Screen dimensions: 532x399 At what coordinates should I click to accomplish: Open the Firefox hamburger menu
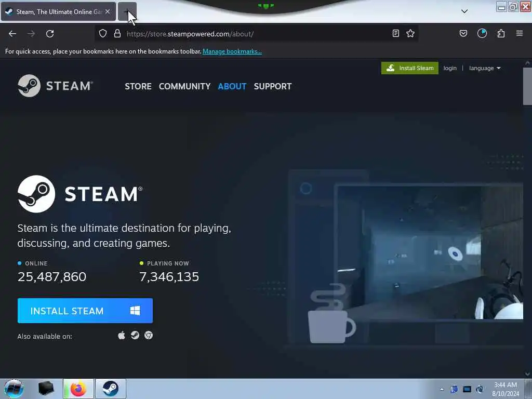pyautogui.click(x=520, y=33)
